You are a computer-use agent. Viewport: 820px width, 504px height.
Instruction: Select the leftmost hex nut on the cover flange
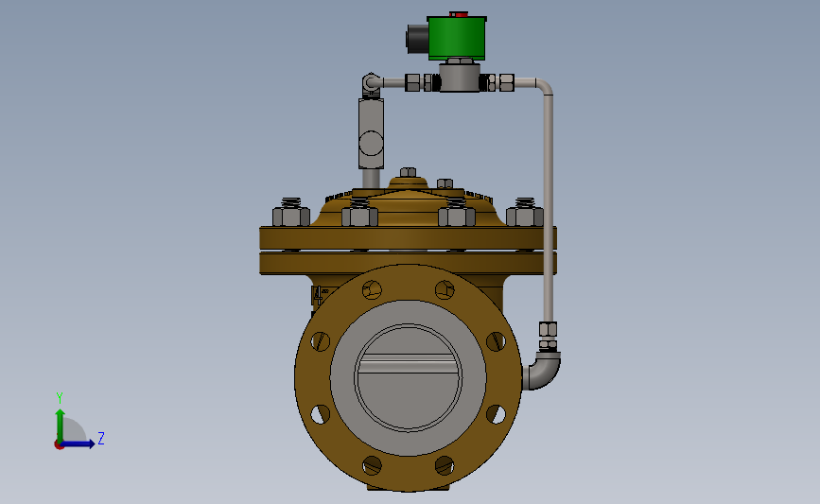(291, 217)
